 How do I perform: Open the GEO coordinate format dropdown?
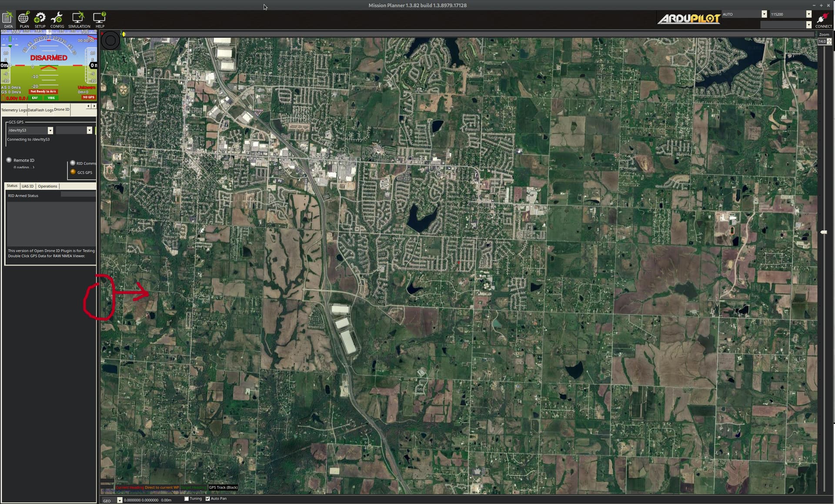click(120, 501)
